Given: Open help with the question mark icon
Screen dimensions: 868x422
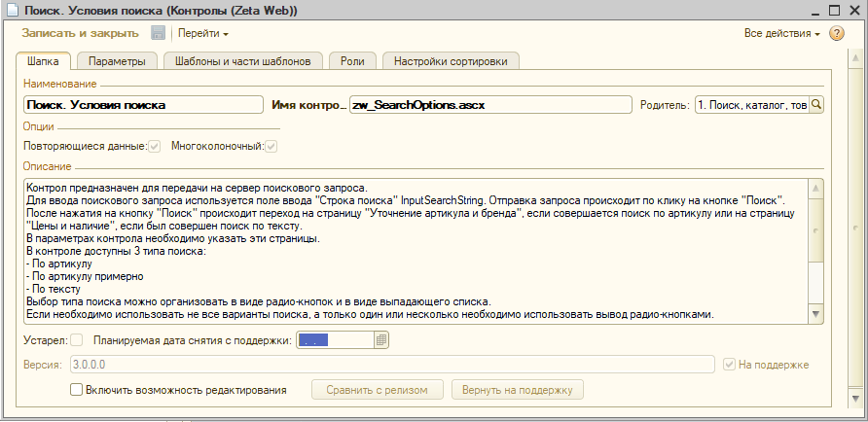Looking at the screenshot, I should click(836, 33).
